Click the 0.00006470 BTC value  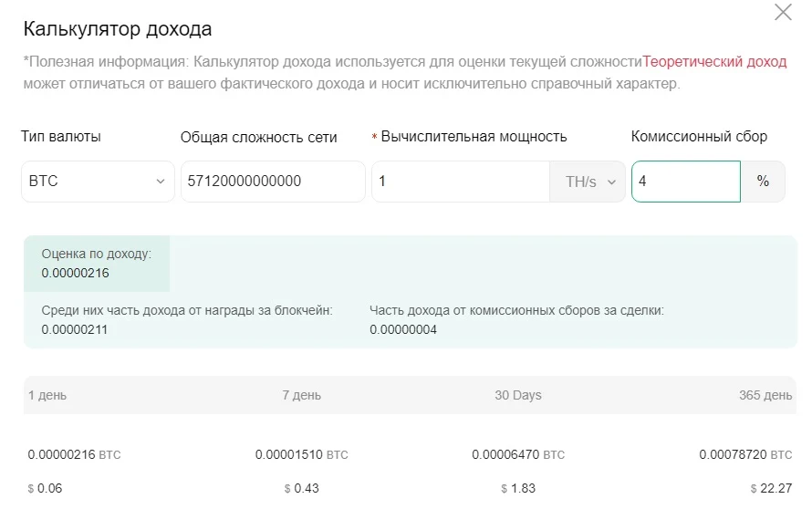[x=518, y=454]
